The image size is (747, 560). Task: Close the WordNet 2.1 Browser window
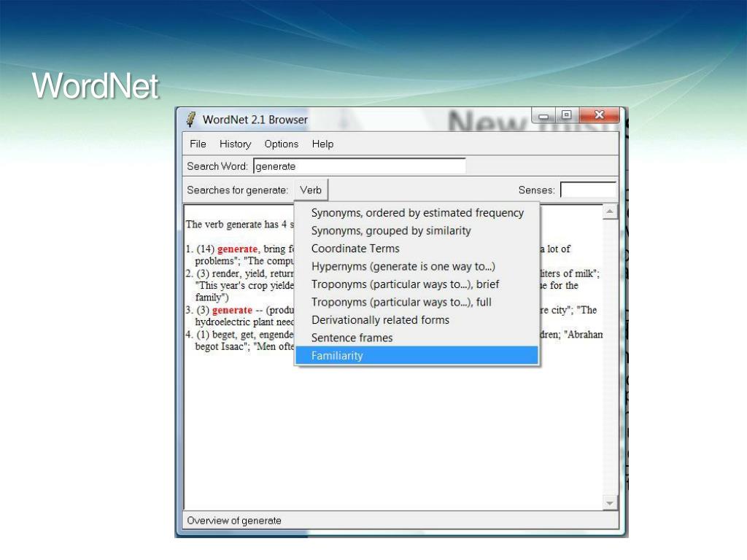[x=600, y=115]
